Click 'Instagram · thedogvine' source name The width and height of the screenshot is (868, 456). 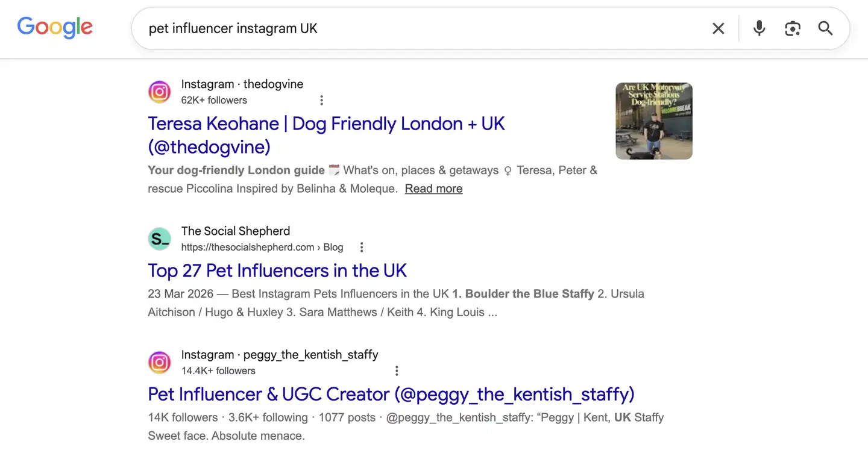pyautogui.click(x=242, y=84)
